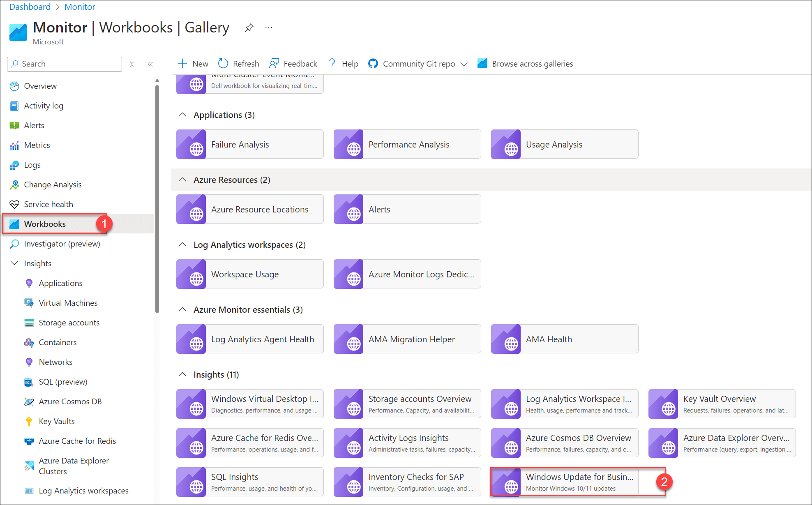Clear the sidebar search with X

pos(132,64)
